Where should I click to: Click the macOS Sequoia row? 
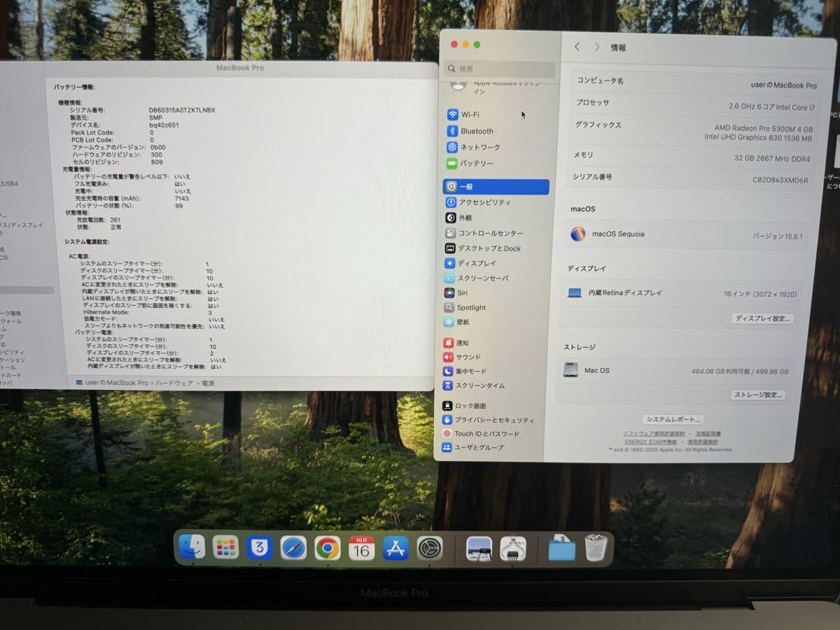click(685, 234)
